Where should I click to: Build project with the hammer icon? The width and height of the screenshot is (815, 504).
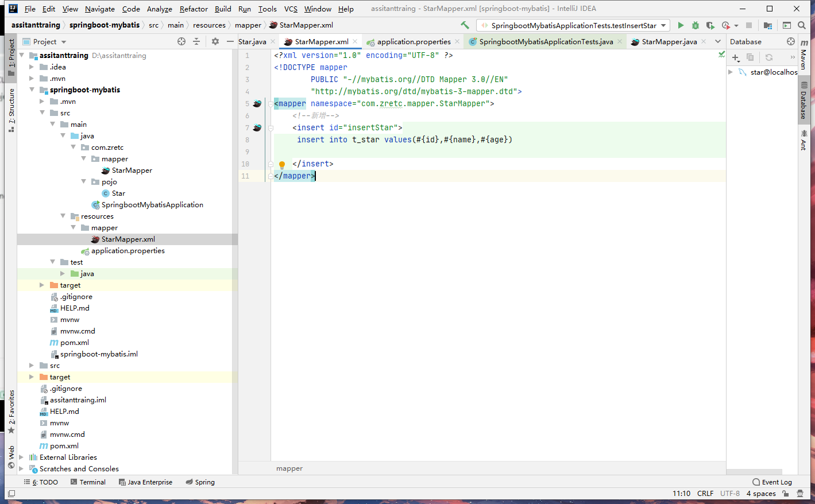pos(465,25)
